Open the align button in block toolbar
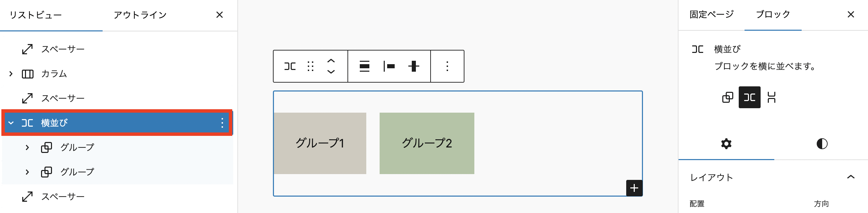 [x=365, y=66]
